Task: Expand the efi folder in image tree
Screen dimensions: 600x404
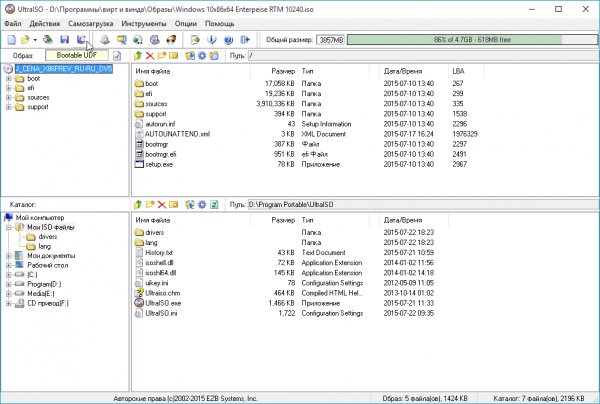Action: tap(8, 88)
